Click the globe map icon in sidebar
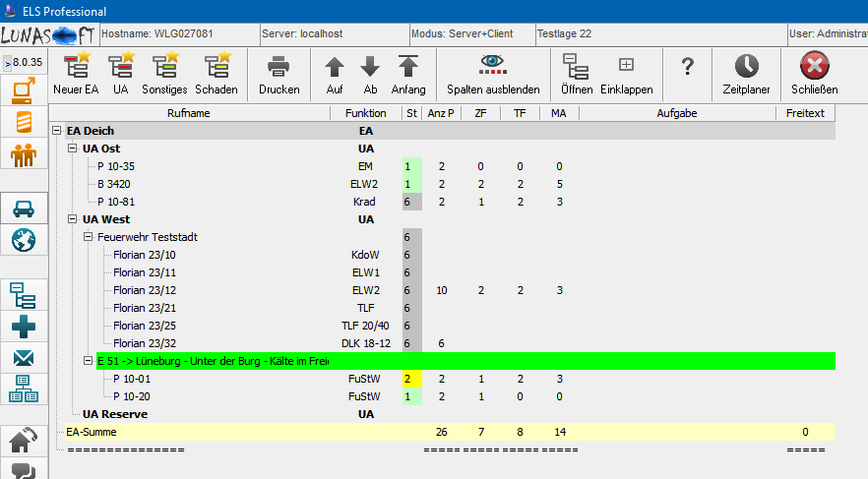 click(24, 240)
